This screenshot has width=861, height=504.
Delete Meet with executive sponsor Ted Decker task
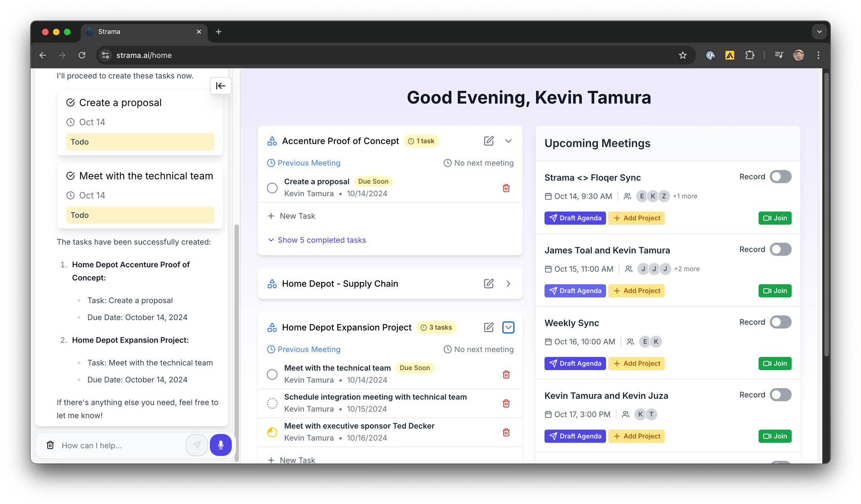coord(506,433)
